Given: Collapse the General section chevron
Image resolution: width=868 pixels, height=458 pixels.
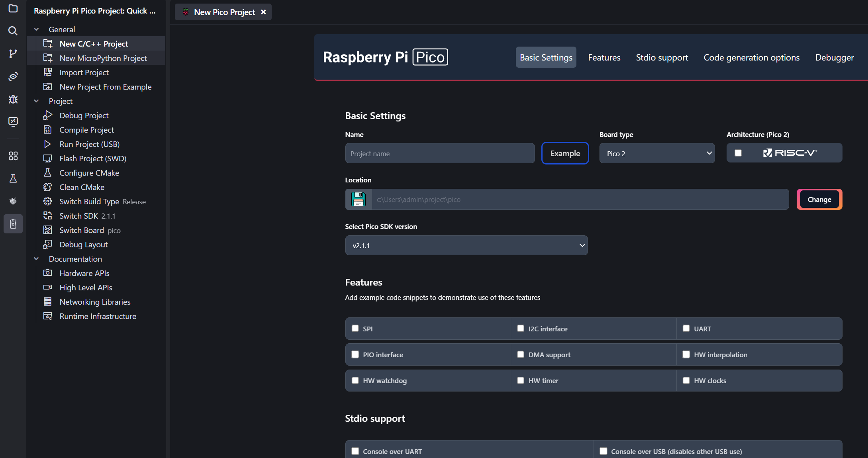Looking at the screenshot, I should [x=36, y=29].
